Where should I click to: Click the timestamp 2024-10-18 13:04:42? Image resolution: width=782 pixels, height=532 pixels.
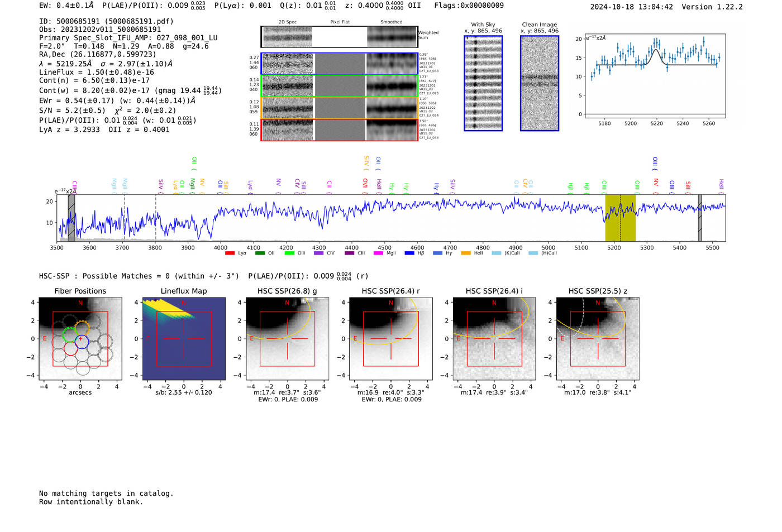coord(632,7)
